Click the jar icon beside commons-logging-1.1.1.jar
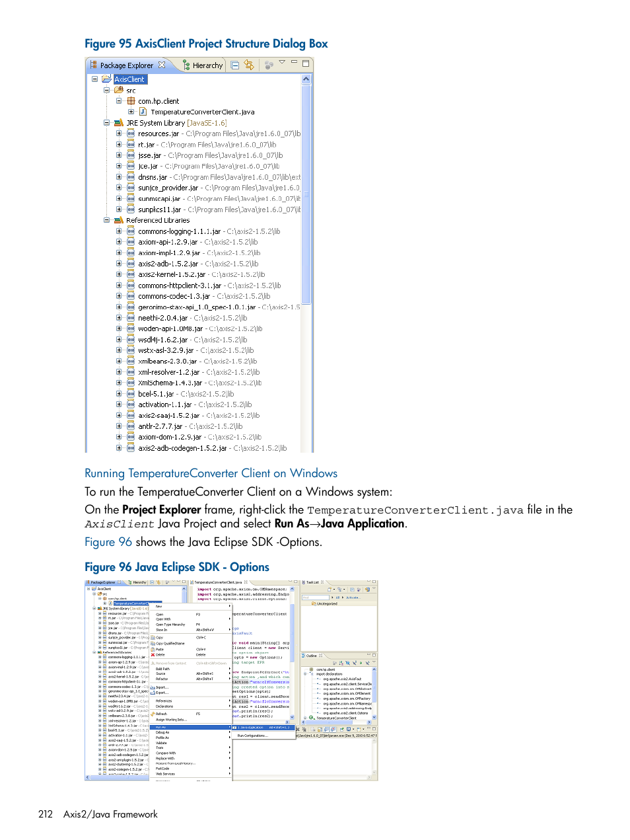This screenshot has height=840, width=630. point(131,231)
